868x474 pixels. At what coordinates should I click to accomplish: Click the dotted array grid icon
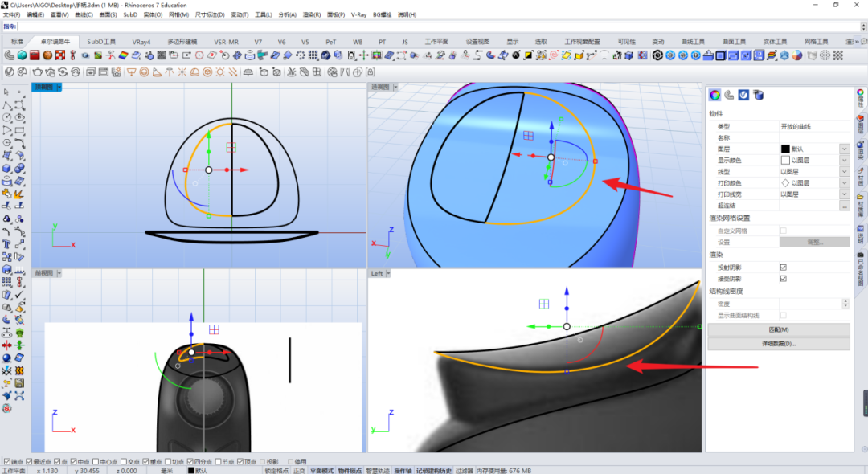pyautogui.click(x=313, y=55)
